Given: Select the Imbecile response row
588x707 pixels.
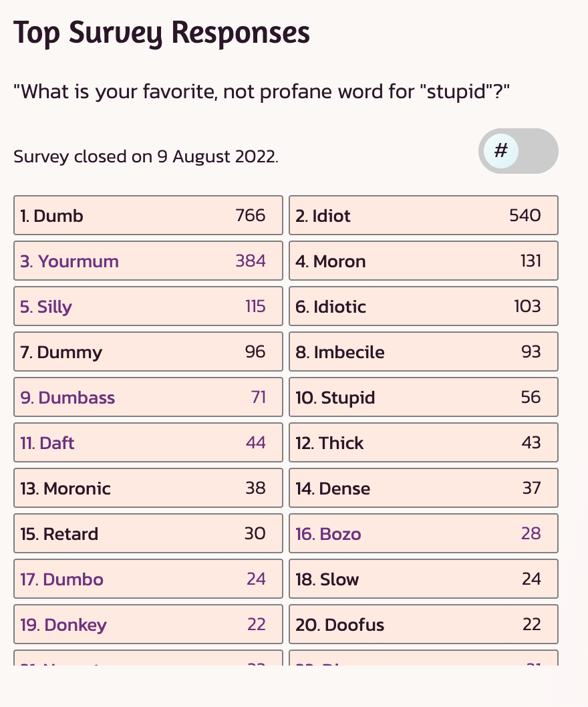Looking at the screenshot, I should point(423,351).
